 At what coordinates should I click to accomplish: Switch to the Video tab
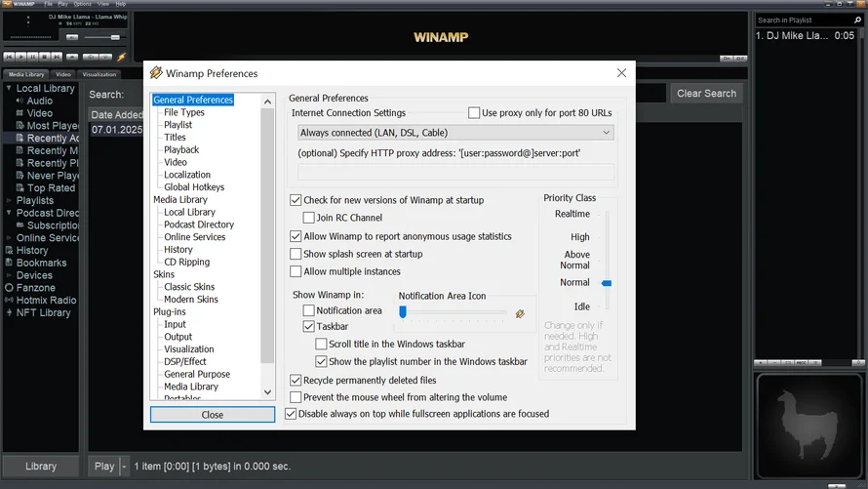pos(63,74)
